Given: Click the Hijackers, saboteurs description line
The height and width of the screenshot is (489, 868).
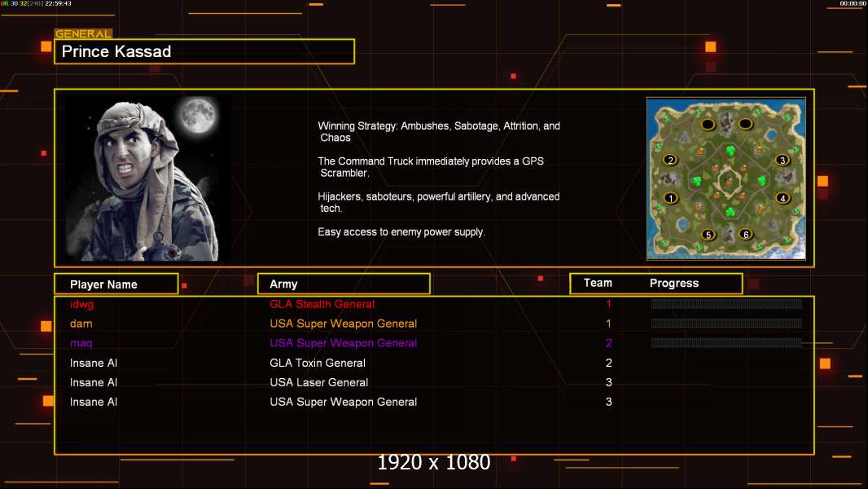Looking at the screenshot, I should (438, 202).
